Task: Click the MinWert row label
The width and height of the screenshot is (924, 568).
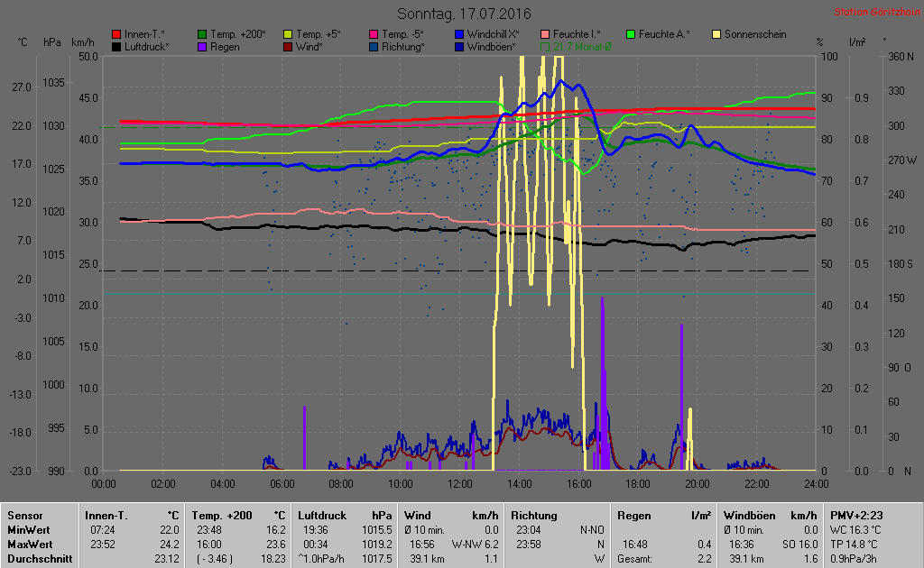Action: pos(28,530)
